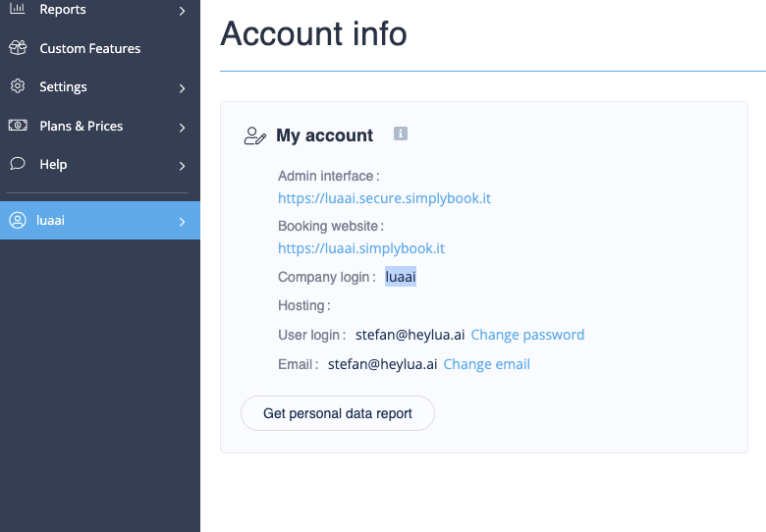Click the Change email link
The height and width of the screenshot is (532, 766).
coord(486,364)
